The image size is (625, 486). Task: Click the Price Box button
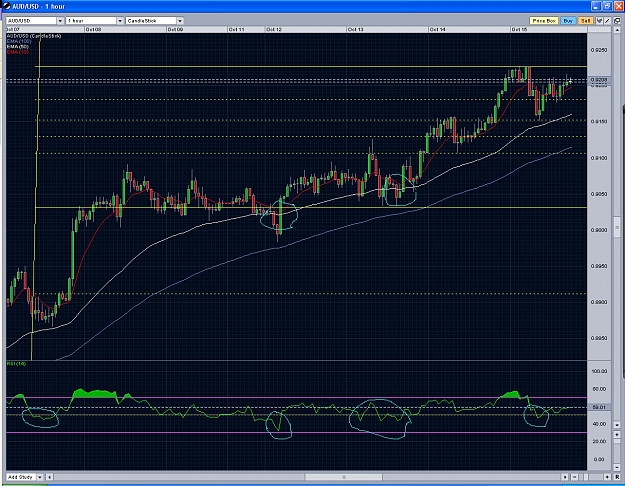click(544, 21)
